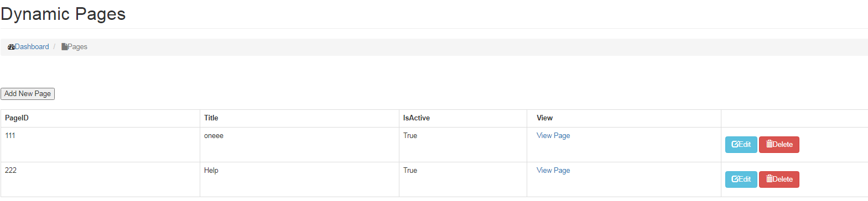
Task: Edit the oneee page row
Action: [x=741, y=145]
